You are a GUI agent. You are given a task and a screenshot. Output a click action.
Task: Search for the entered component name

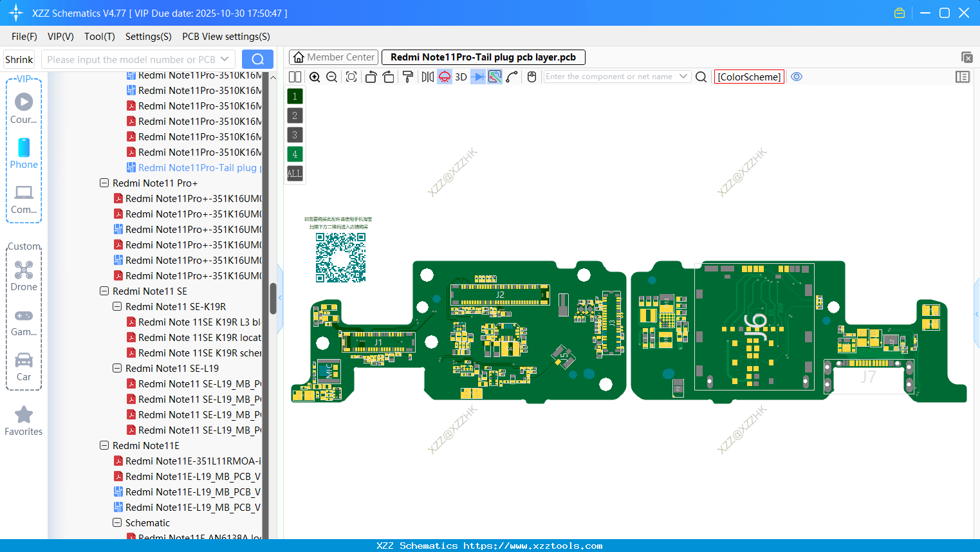(x=701, y=77)
